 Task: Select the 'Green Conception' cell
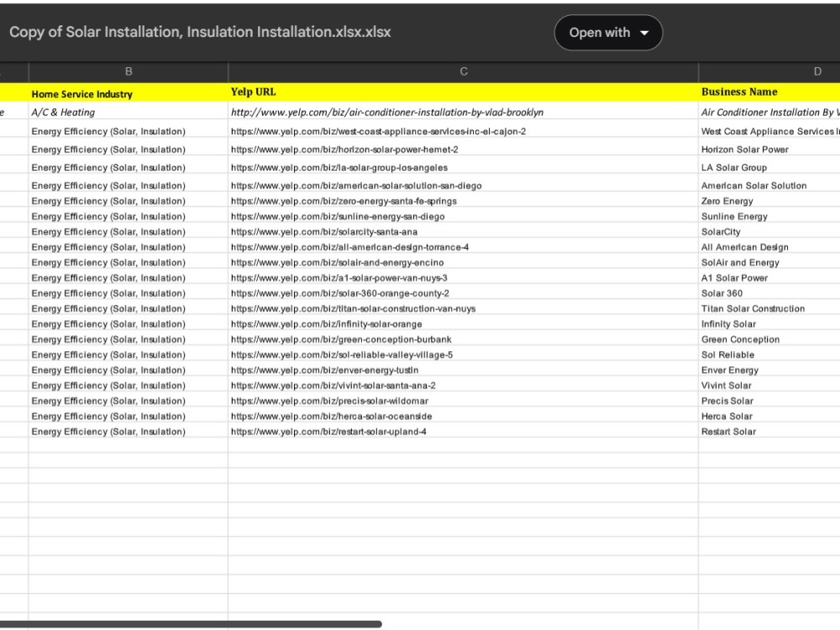pos(769,339)
